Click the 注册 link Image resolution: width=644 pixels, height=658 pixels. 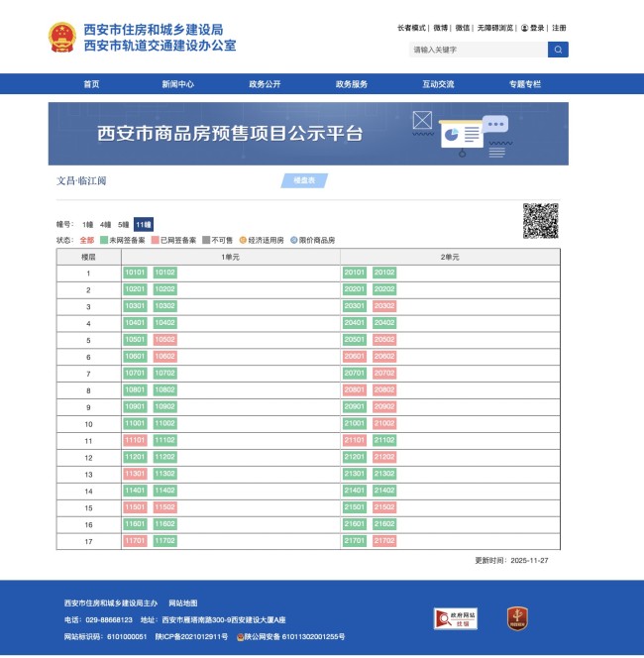point(559,28)
